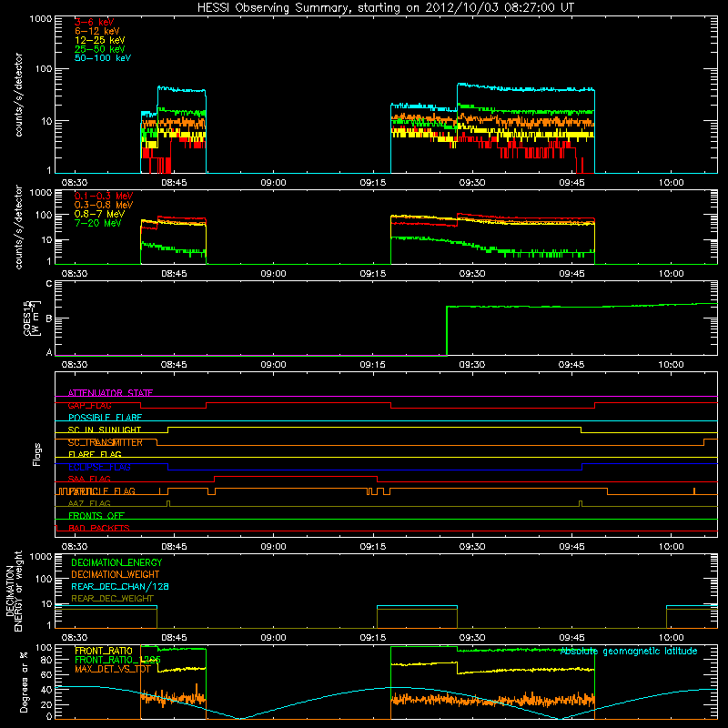Click 08:30 time label under keV panel

point(75,183)
